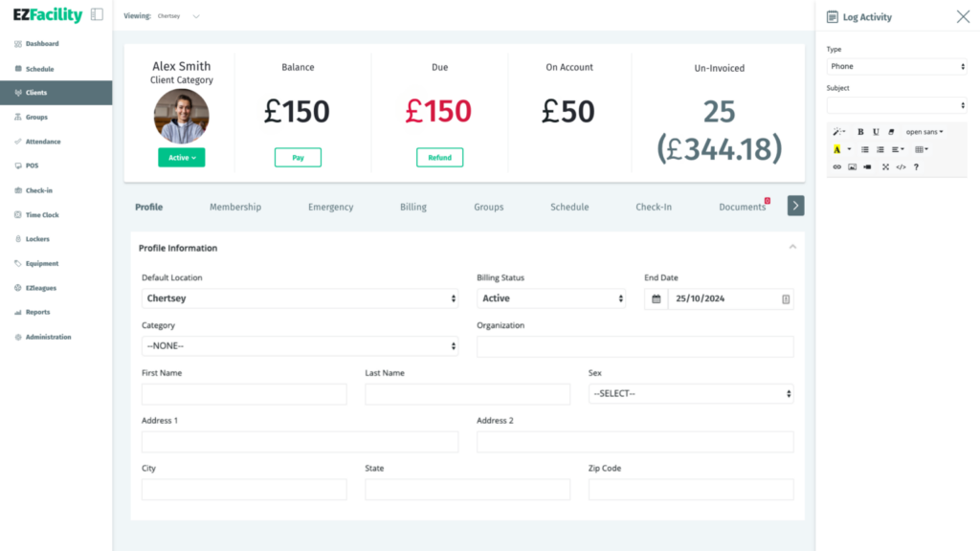Open the Active status dropdown under the photo
Viewport: 980px width, 551px height.
click(x=181, y=158)
